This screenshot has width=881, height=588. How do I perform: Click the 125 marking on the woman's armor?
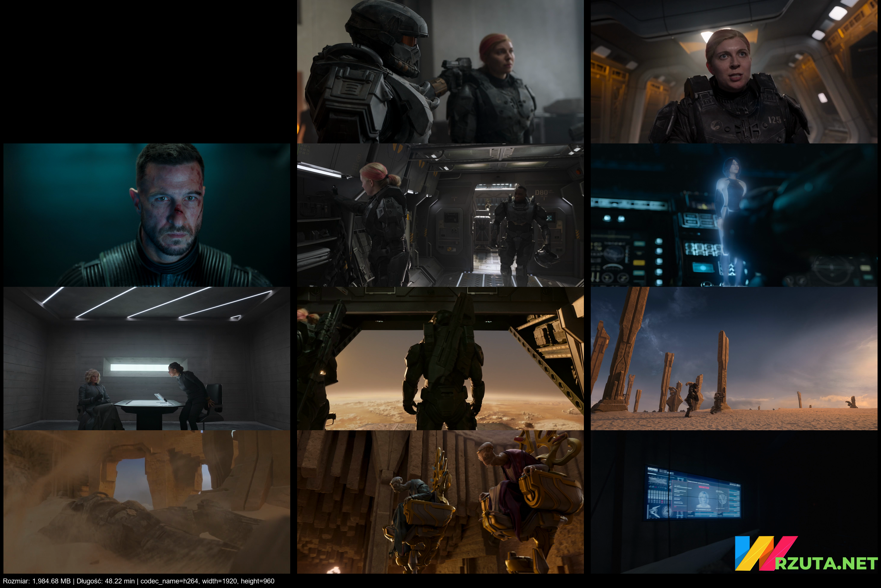coord(775,120)
